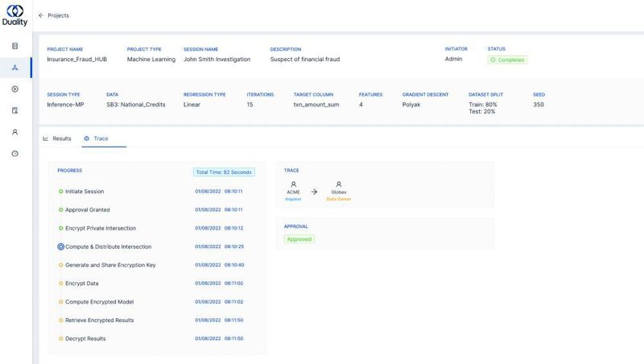Image resolution: width=644 pixels, height=364 pixels.
Task: Click Suspect of financial fraud description
Action: click(305, 60)
